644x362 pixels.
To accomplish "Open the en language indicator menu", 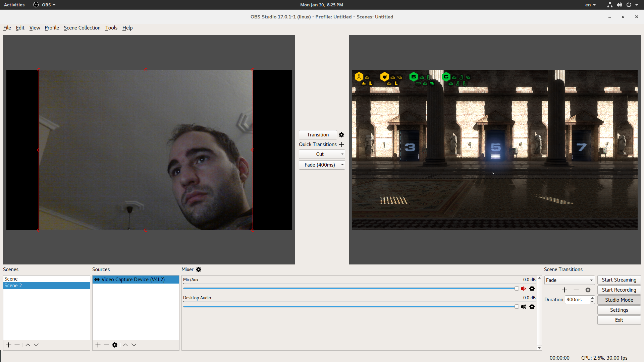I will pyautogui.click(x=590, y=5).
